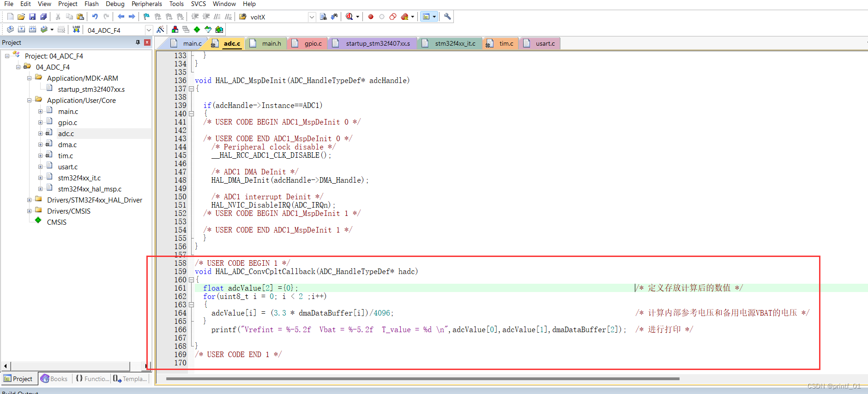Collapse the Application/MDK-ARM group
Viewport: 868px width, 394px height.
tap(29, 78)
